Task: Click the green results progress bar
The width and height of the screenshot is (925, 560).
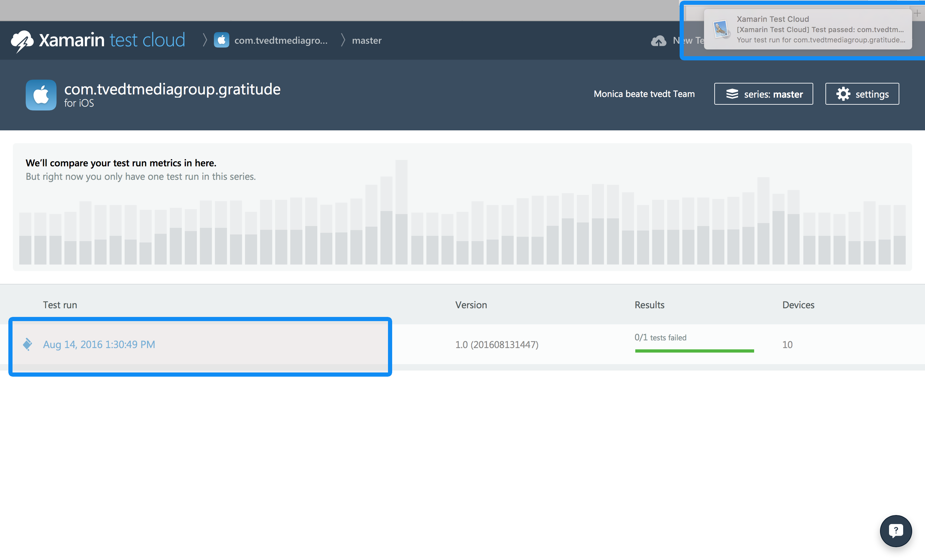Action: (694, 351)
